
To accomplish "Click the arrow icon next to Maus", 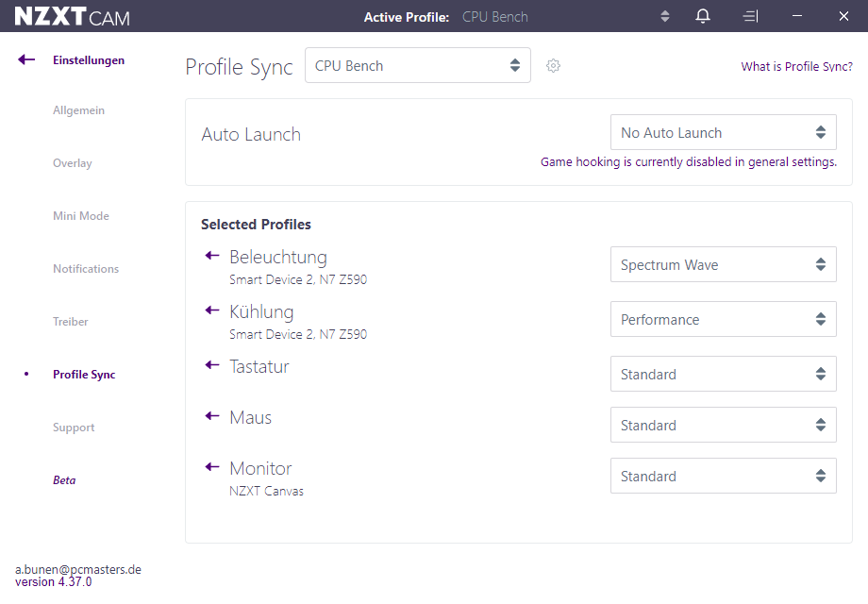I will click(x=212, y=416).
